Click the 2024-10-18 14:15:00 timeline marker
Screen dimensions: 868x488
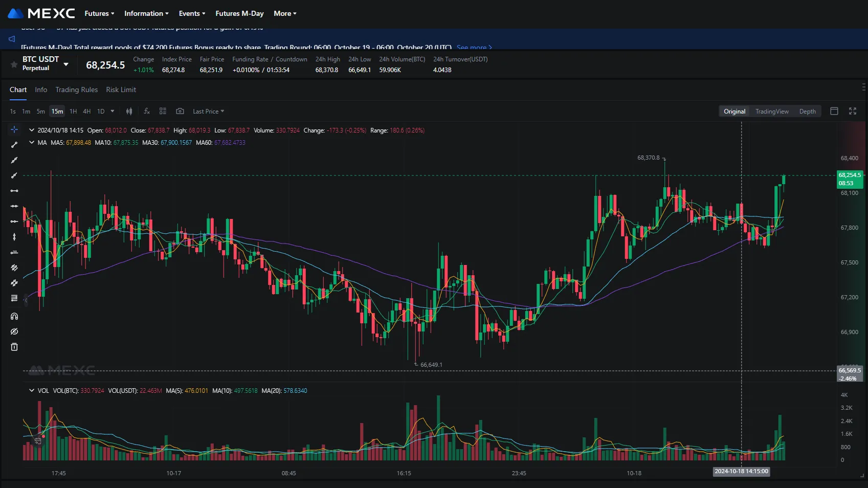tap(741, 472)
